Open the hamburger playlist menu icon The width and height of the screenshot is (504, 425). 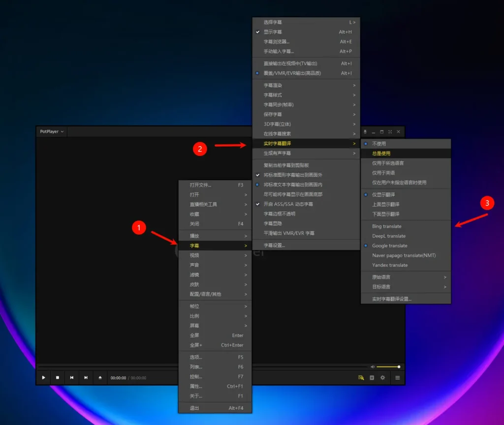click(398, 378)
